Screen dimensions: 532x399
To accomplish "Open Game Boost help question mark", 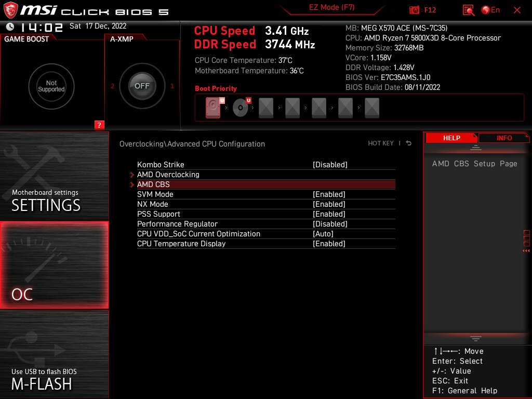I will click(99, 125).
